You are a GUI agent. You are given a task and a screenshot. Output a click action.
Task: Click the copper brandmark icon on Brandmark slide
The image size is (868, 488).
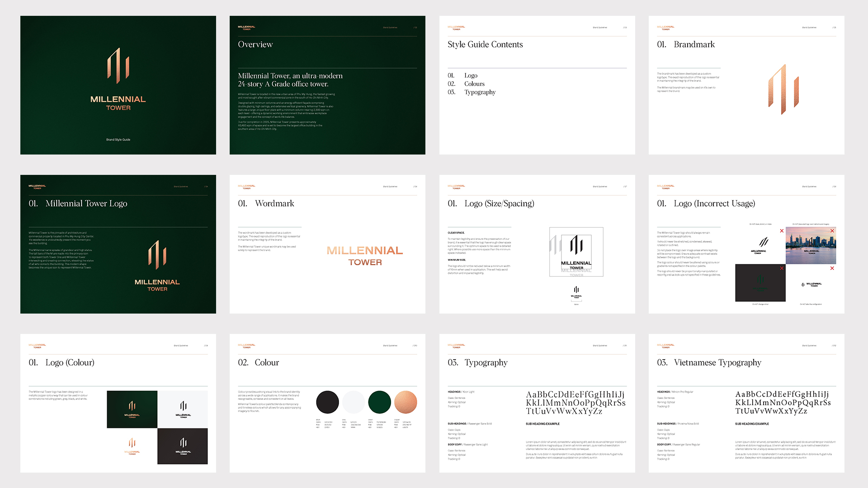point(783,89)
